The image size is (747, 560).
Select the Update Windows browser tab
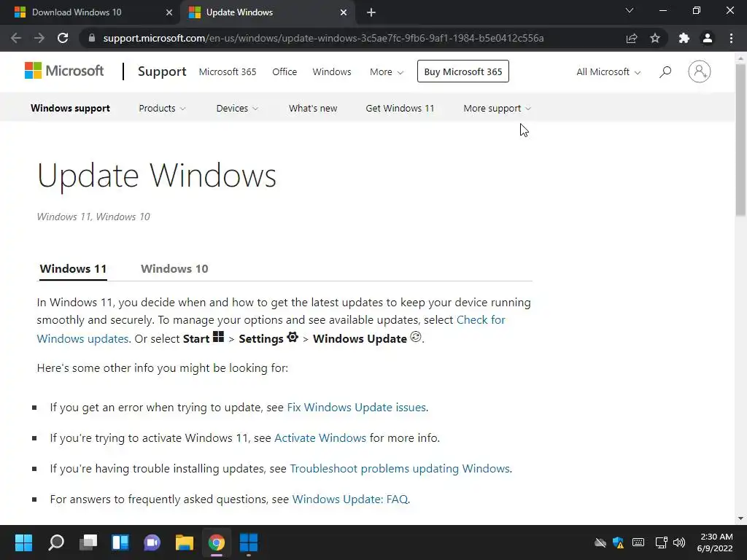268,12
